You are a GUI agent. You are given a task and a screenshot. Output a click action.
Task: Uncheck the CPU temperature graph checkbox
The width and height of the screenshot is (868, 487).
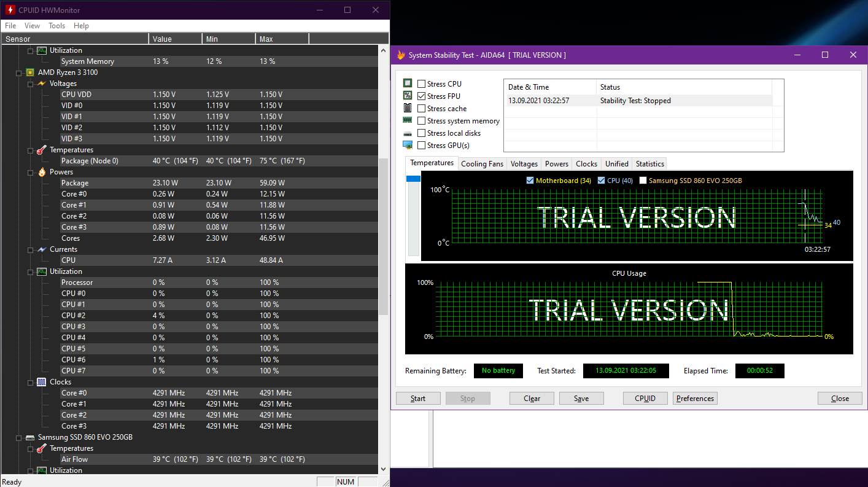602,181
